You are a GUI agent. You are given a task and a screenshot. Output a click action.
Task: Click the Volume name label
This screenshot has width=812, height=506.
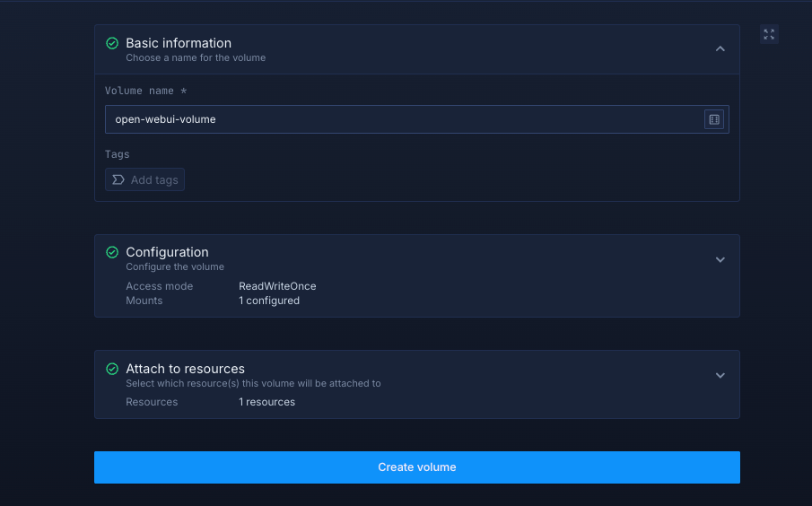pos(145,92)
